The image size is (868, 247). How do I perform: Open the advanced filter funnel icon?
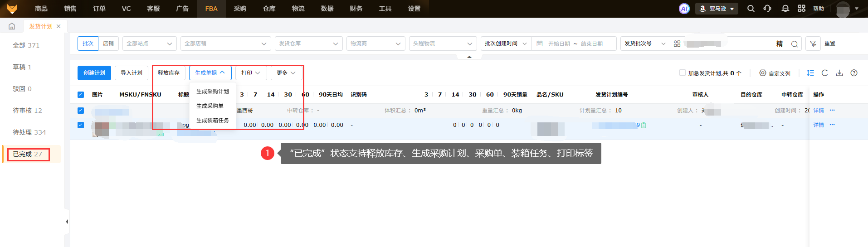[x=813, y=44]
